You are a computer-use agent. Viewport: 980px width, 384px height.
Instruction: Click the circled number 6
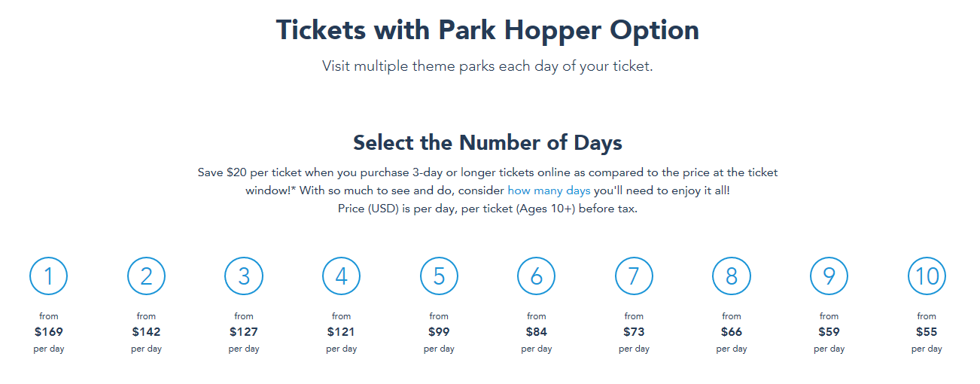point(537,276)
